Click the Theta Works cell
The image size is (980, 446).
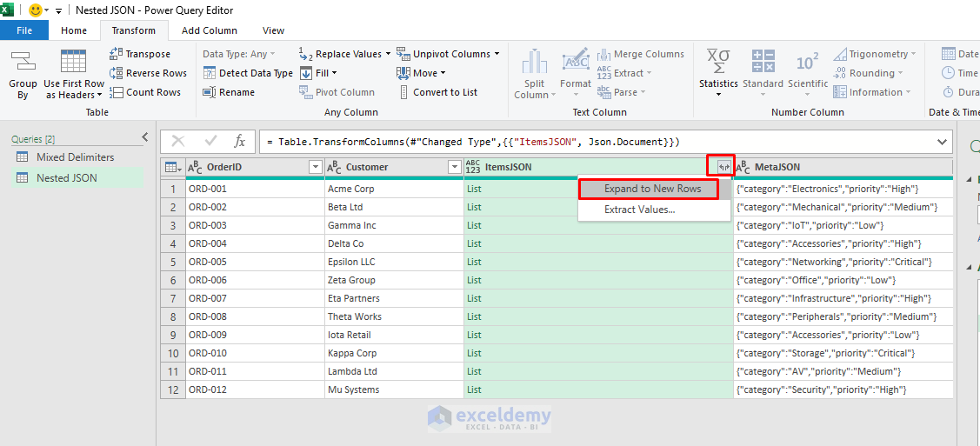click(x=394, y=316)
